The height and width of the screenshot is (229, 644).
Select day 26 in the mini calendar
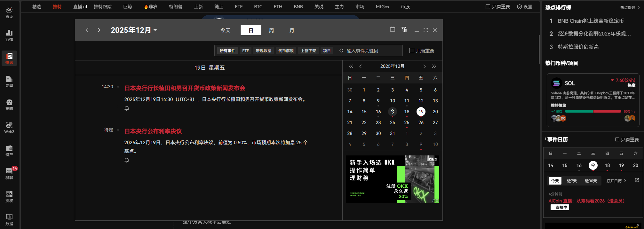coord(421,122)
